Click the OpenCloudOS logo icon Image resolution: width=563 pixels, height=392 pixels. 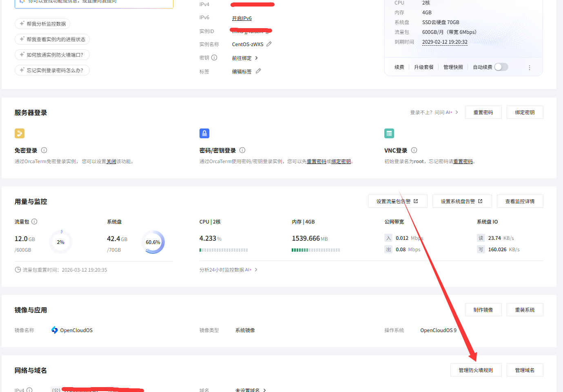point(53,330)
